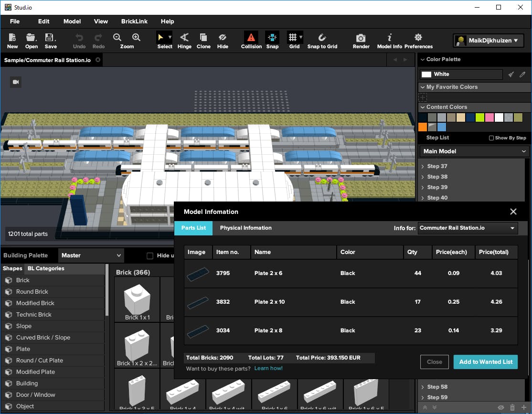Expand Step 38 in the step list
This screenshot has height=414, width=532.
tap(423, 177)
